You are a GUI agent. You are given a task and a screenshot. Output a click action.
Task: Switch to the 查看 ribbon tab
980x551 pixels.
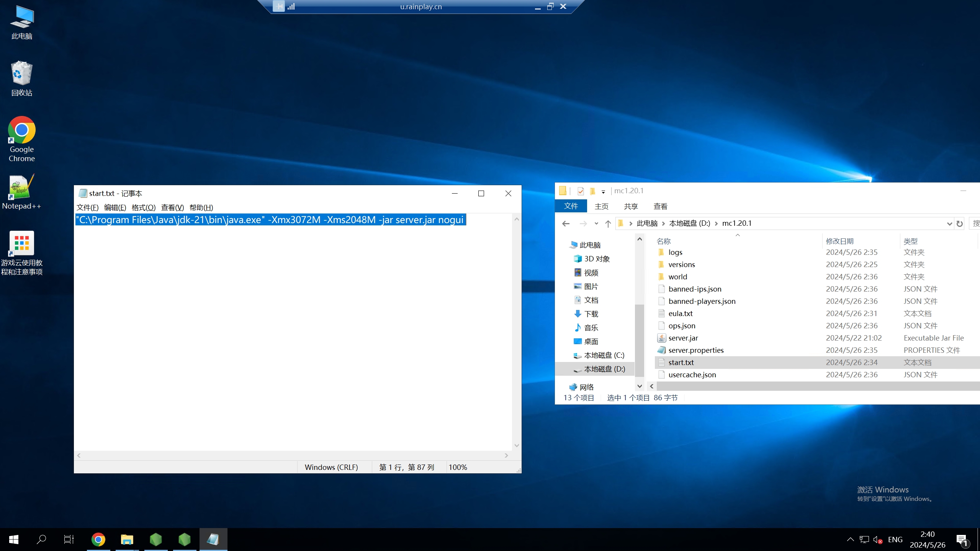point(660,206)
